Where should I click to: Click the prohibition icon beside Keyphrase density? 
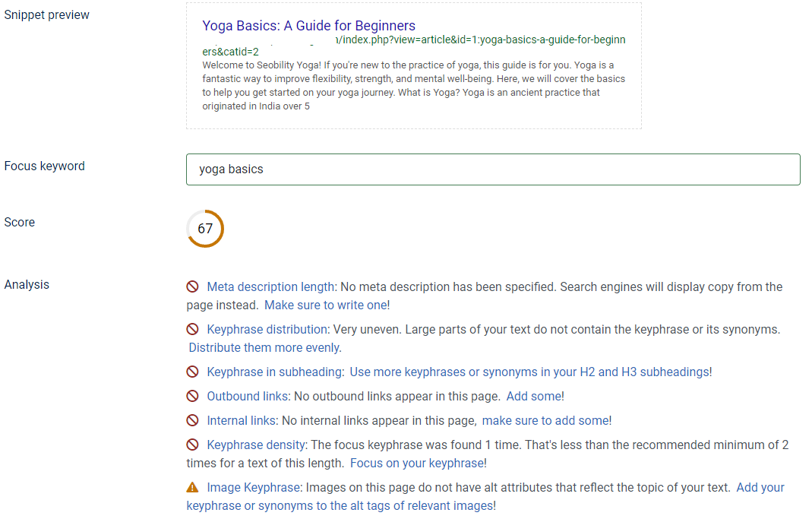click(191, 445)
